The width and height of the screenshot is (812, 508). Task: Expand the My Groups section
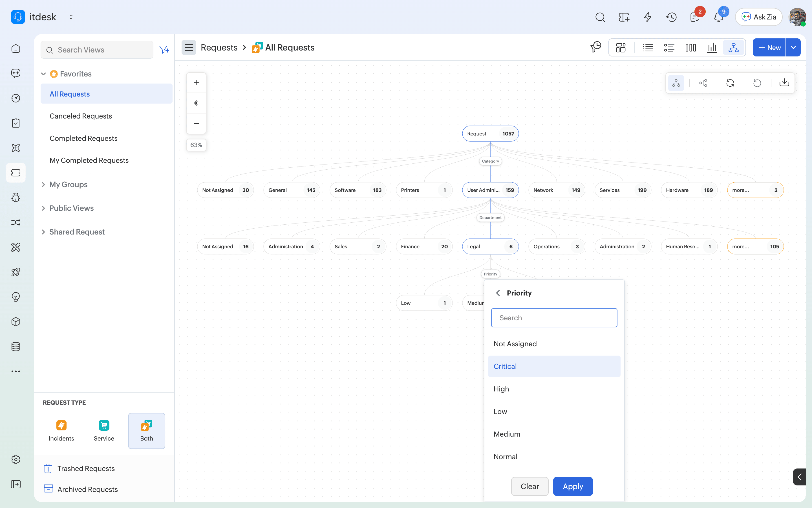43,185
